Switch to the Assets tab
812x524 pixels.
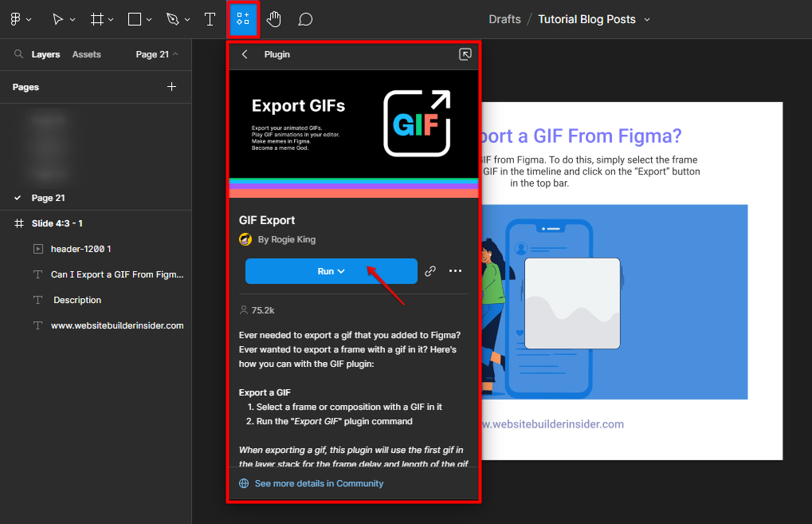86,54
